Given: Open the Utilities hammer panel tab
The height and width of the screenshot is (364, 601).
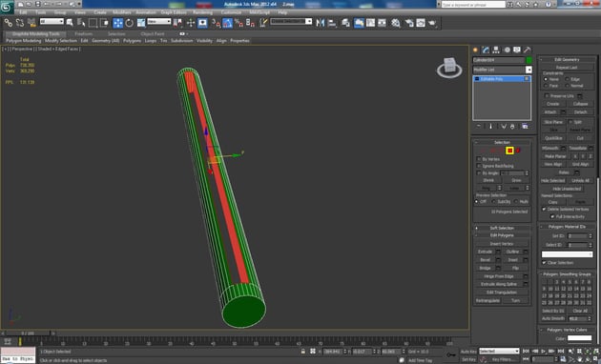Looking at the screenshot, I should click(528, 50).
